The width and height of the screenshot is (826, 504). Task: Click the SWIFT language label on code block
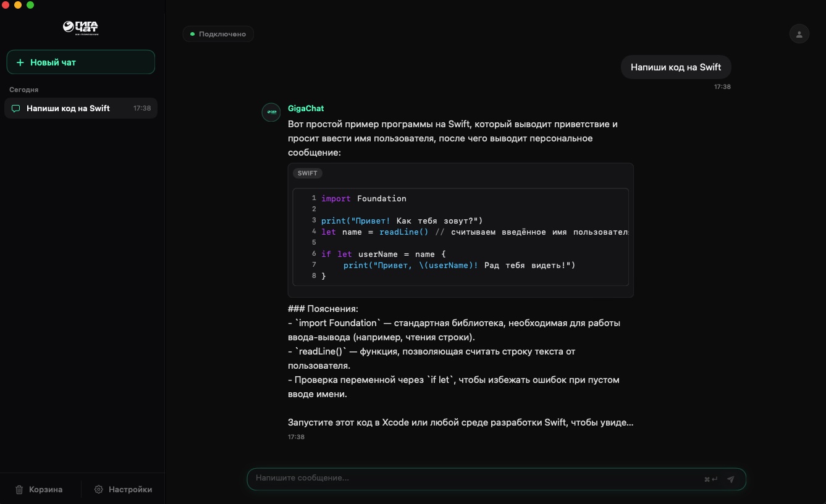[308, 174]
